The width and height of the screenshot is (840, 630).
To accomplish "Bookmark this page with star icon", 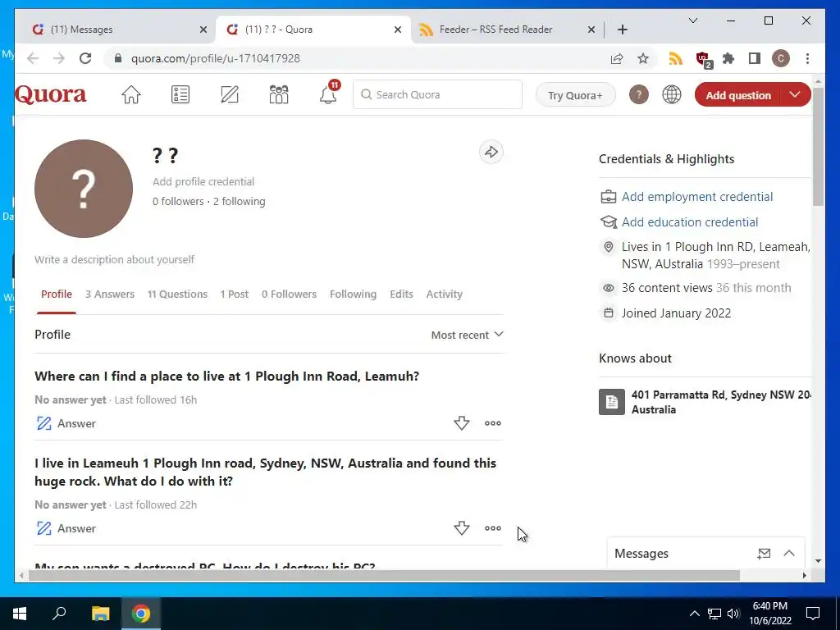I will click(643, 58).
